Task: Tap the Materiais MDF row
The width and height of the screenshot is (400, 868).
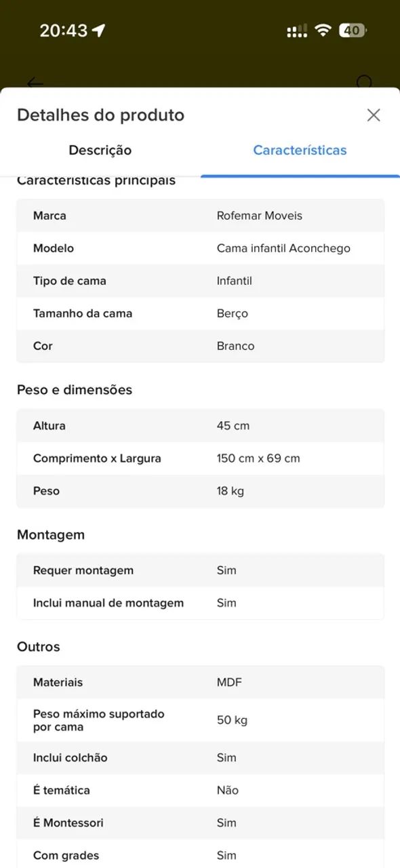Action: (x=201, y=682)
